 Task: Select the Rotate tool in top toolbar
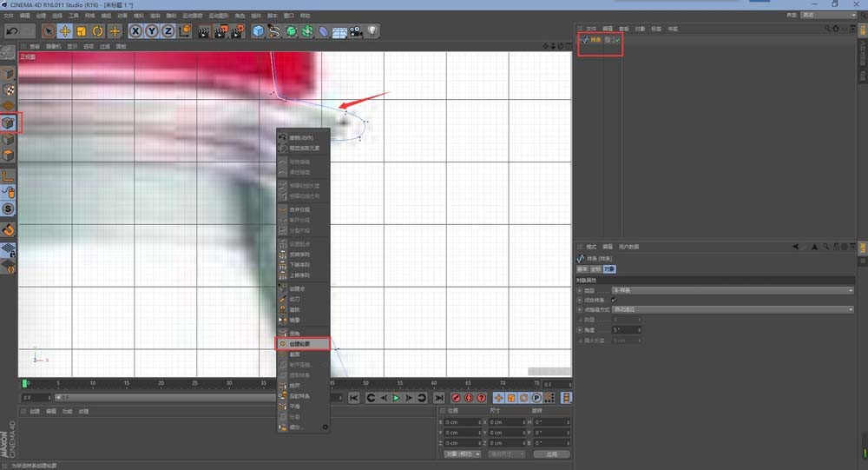97,31
